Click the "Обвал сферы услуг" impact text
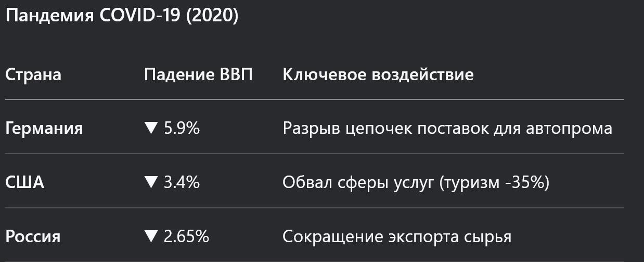 358,183
